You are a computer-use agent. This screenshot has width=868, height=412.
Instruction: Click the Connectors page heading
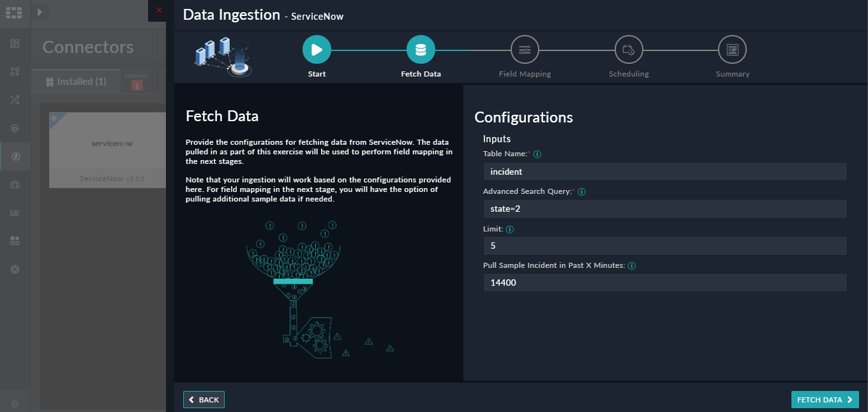(88, 47)
